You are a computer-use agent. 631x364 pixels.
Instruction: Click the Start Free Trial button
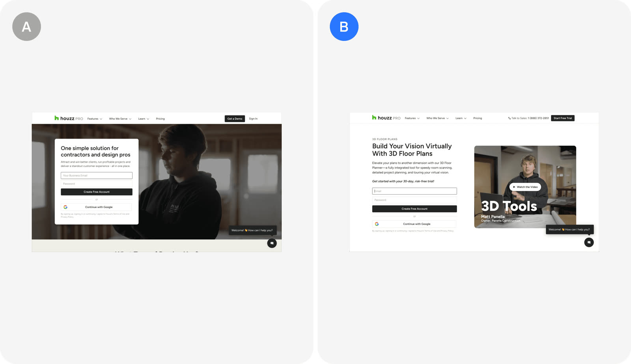[563, 118]
